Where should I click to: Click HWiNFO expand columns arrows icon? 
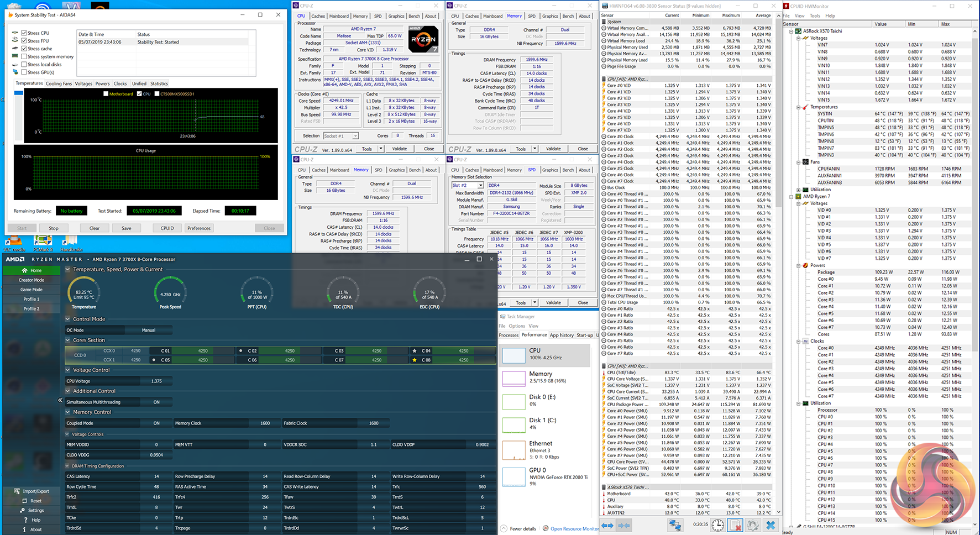coord(607,525)
